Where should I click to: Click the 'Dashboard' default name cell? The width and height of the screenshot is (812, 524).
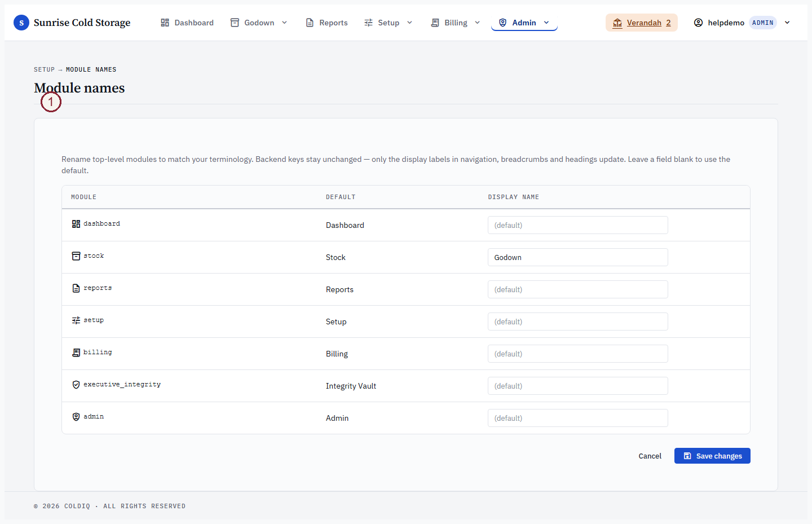click(x=345, y=225)
